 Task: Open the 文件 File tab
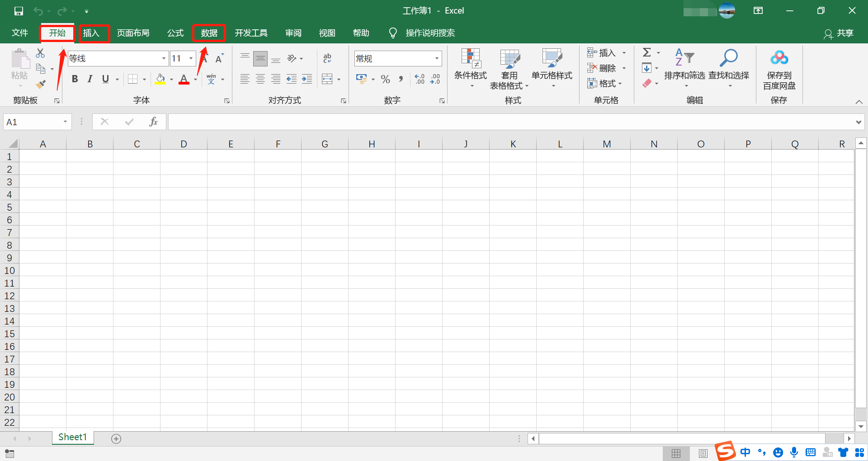point(20,33)
